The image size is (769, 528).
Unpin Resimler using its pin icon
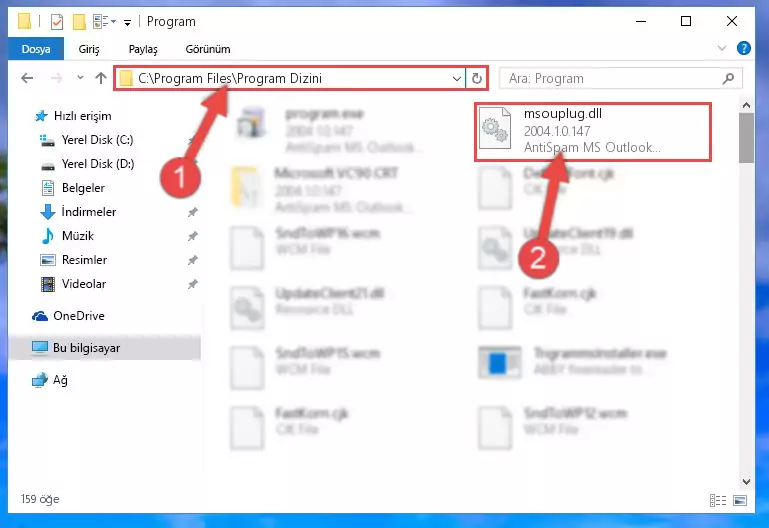[x=193, y=260]
